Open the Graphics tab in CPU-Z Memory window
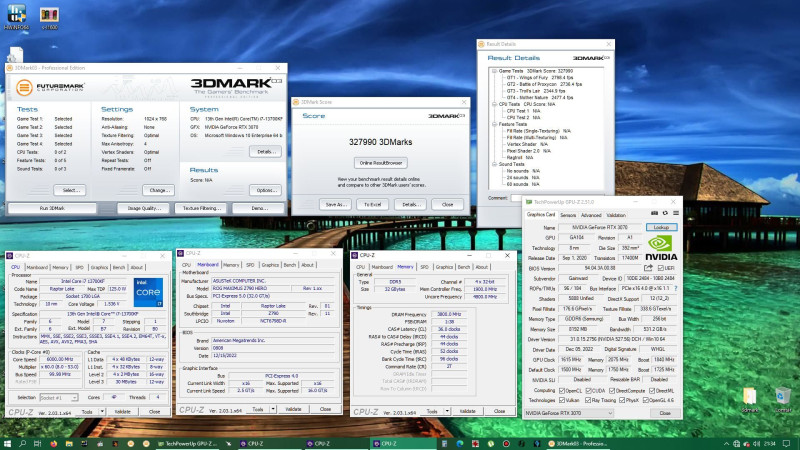 (x=444, y=267)
